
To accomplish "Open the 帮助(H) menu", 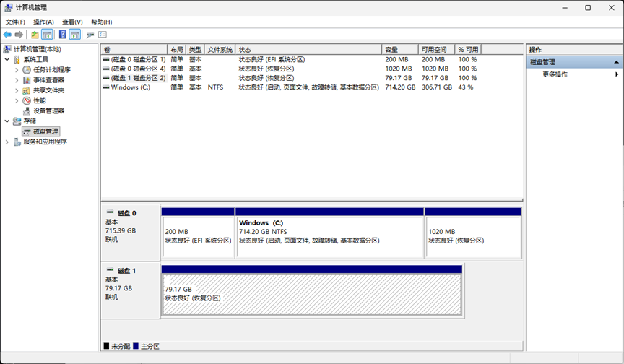I will click(x=102, y=22).
